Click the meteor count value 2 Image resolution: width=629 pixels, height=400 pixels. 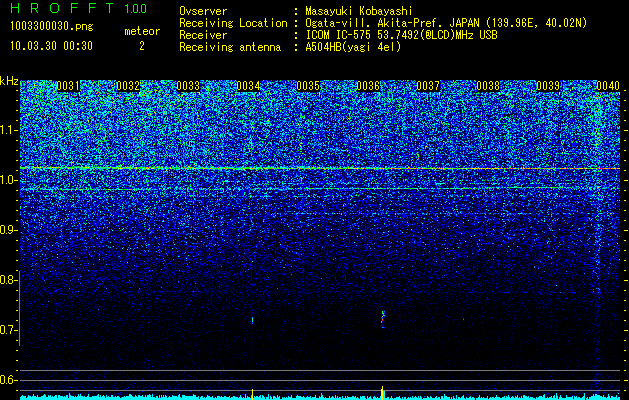(x=142, y=46)
